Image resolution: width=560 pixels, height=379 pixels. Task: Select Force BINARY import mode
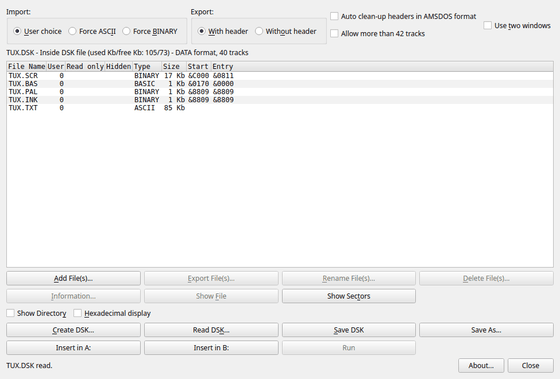pyautogui.click(x=150, y=31)
